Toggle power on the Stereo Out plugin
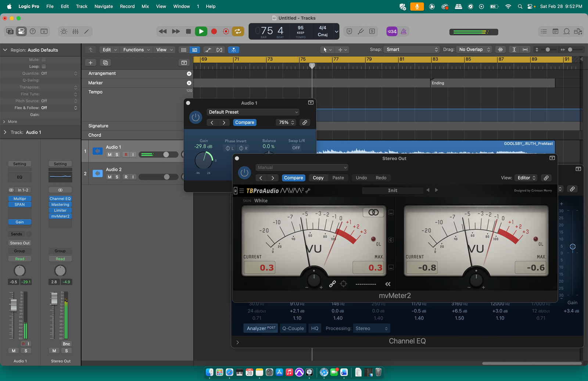The image size is (588, 381). click(x=244, y=173)
